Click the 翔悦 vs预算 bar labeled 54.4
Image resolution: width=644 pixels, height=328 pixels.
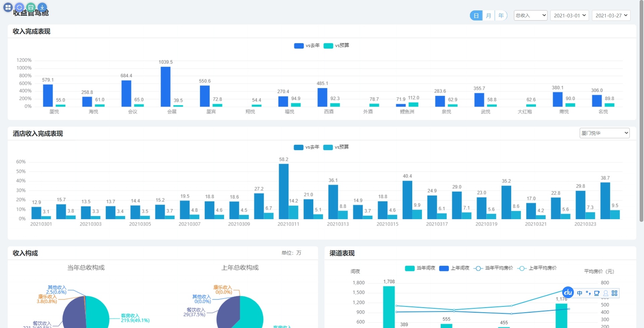[257, 106]
